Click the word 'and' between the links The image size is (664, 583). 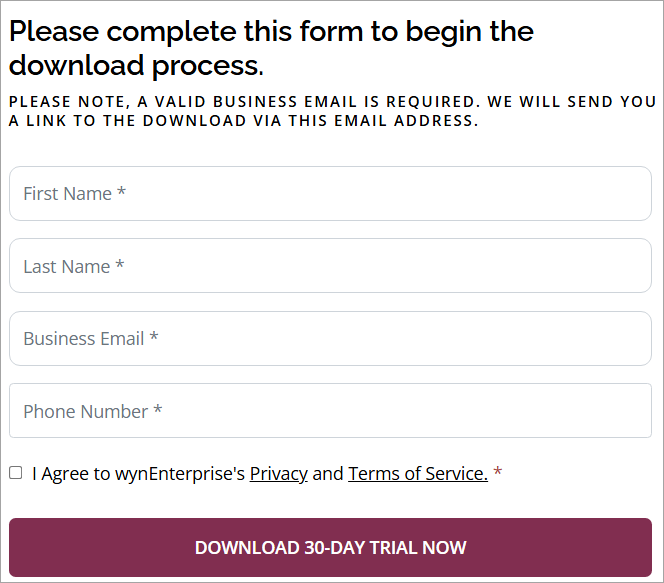328,474
